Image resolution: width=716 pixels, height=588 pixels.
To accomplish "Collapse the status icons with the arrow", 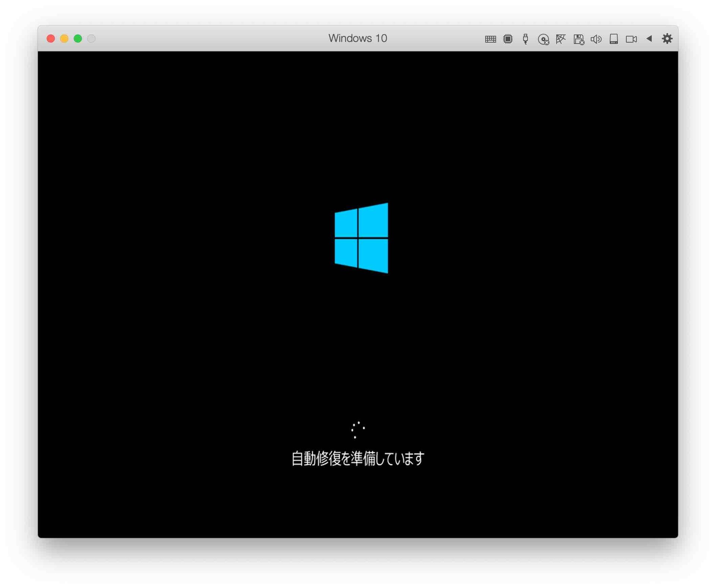I will pyautogui.click(x=649, y=38).
